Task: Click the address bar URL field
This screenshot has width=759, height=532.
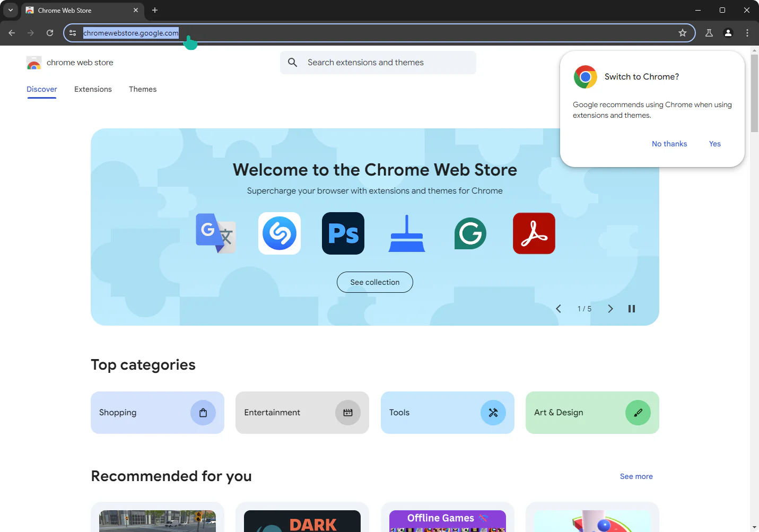Action: point(379,33)
